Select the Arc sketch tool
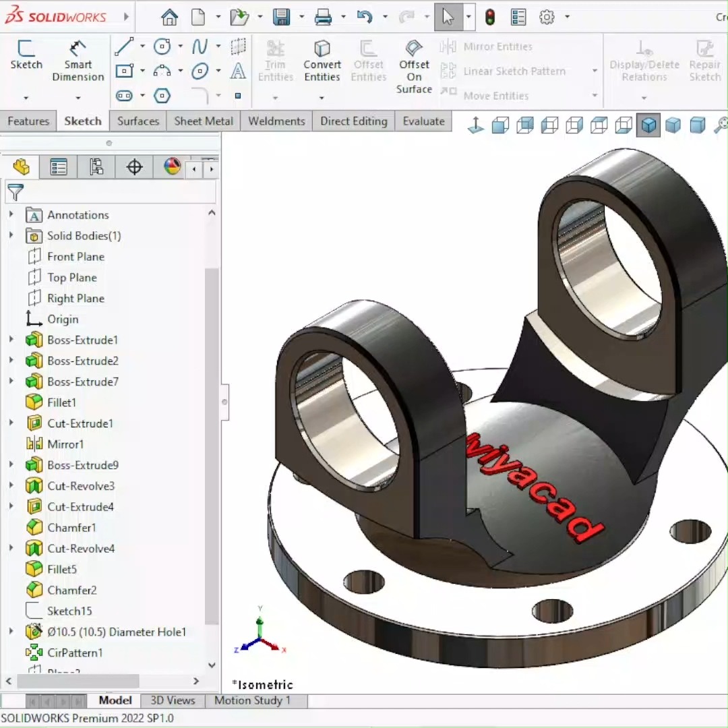The height and width of the screenshot is (728, 728). click(162, 71)
